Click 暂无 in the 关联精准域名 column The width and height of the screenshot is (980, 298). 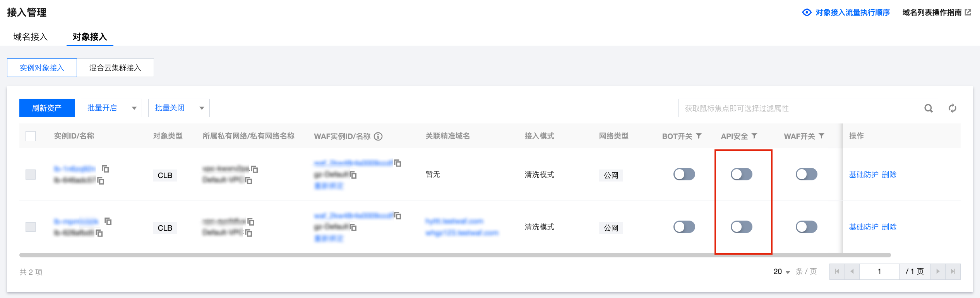click(433, 175)
